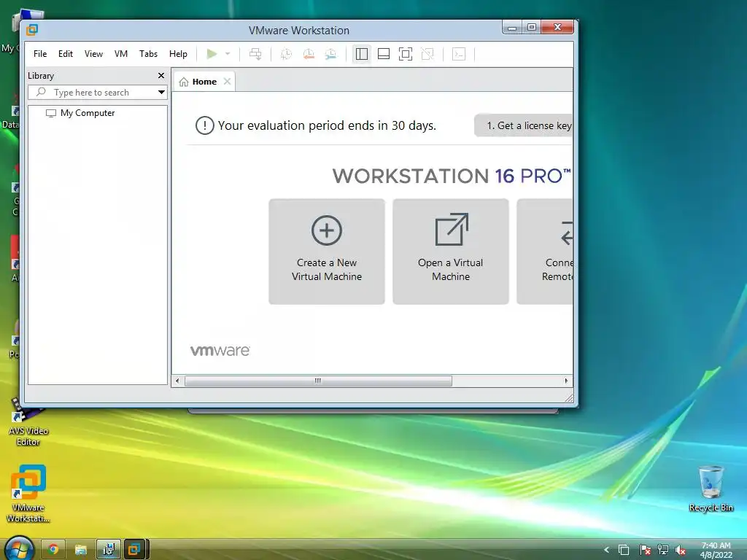Open Chrome from the taskbar
Screen dimensions: 747x560
53,550
